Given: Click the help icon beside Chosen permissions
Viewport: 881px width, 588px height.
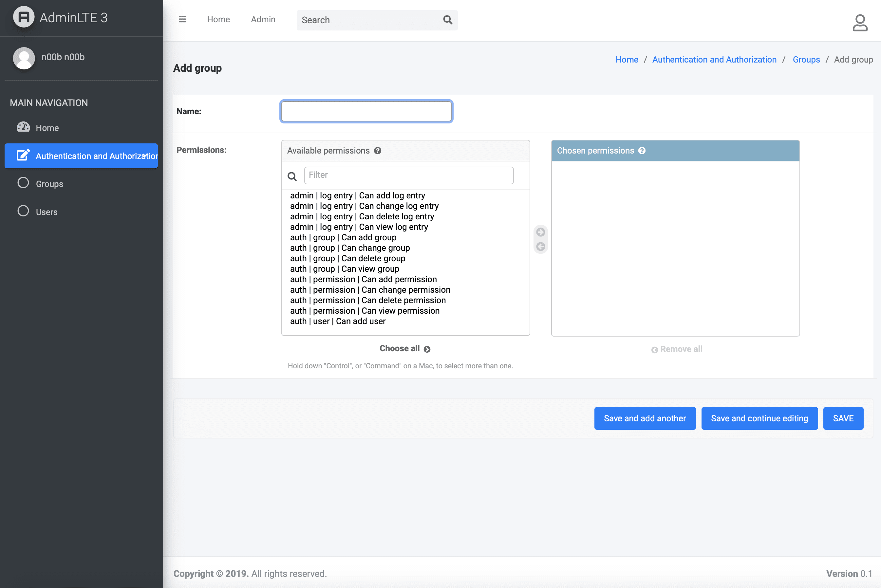Looking at the screenshot, I should click(x=642, y=150).
